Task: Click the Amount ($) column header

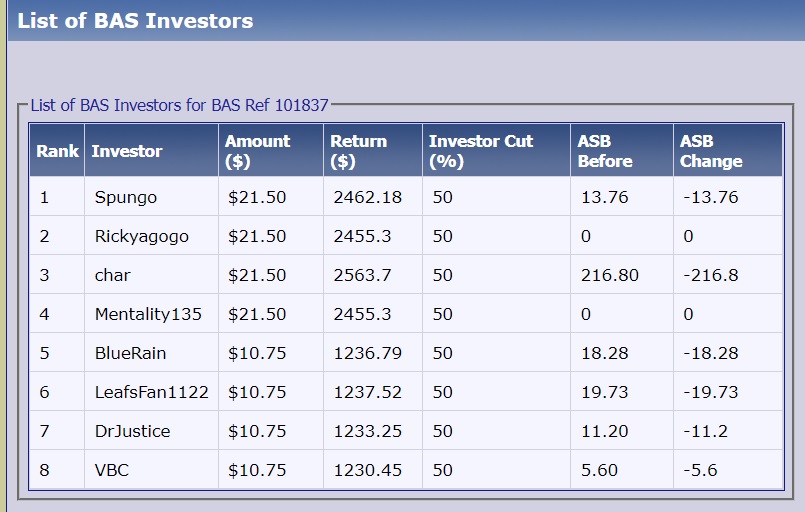Action: [257, 151]
